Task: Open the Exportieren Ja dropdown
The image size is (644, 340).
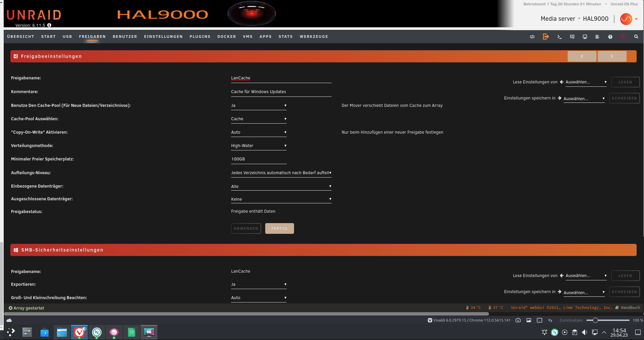Action: (259, 284)
